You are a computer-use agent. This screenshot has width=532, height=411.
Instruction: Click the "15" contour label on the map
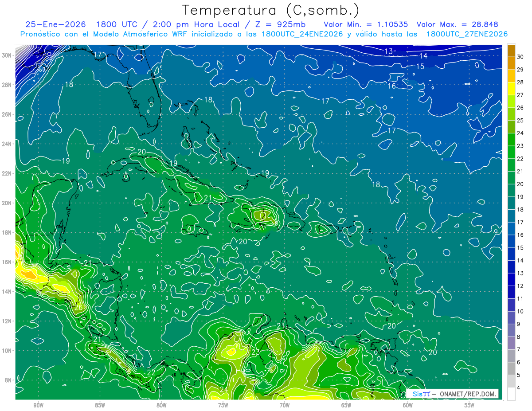[420, 67]
